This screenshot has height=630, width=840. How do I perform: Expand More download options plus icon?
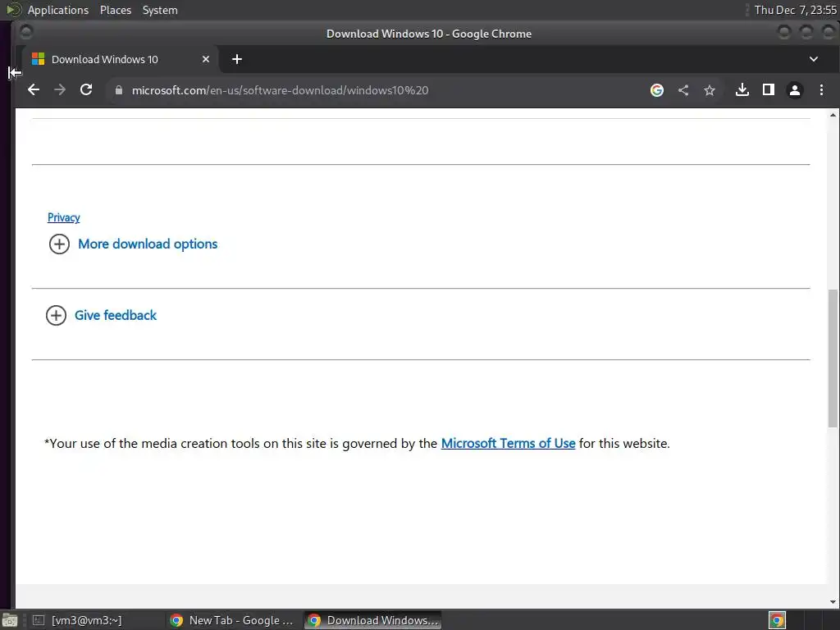coord(59,244)
